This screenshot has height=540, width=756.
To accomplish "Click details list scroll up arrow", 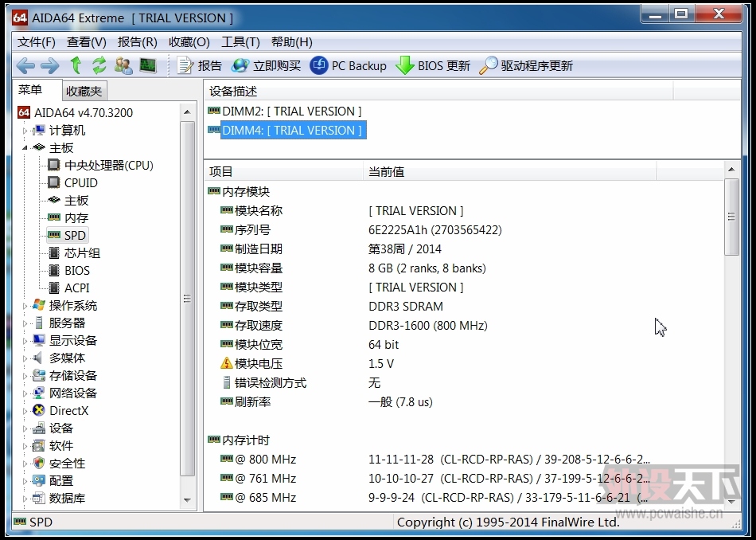I will coord(731,170).
